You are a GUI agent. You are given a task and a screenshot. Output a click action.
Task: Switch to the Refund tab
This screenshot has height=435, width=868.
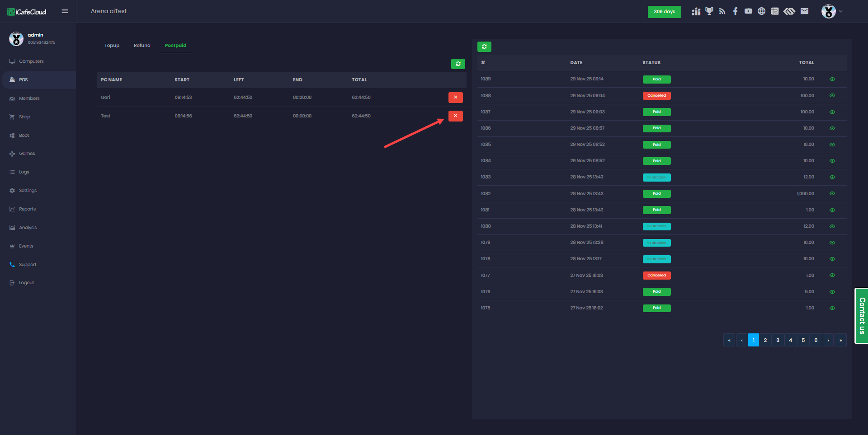[142, 46]
